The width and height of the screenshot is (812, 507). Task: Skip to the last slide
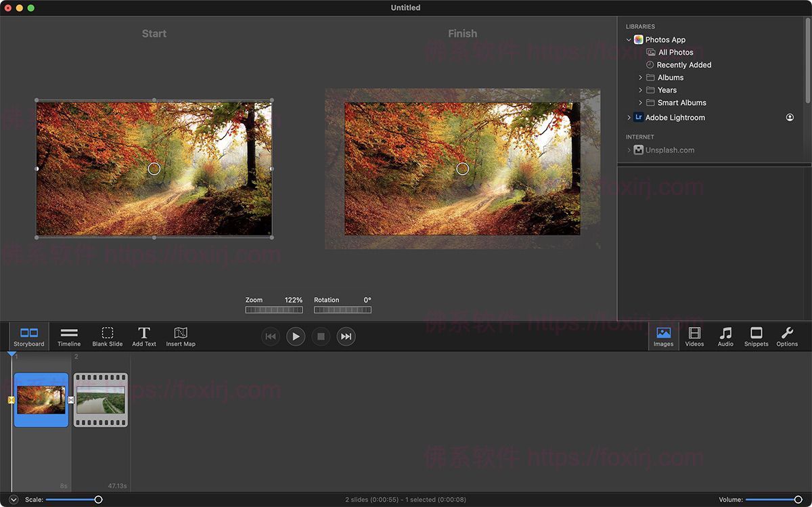point(346,336)
